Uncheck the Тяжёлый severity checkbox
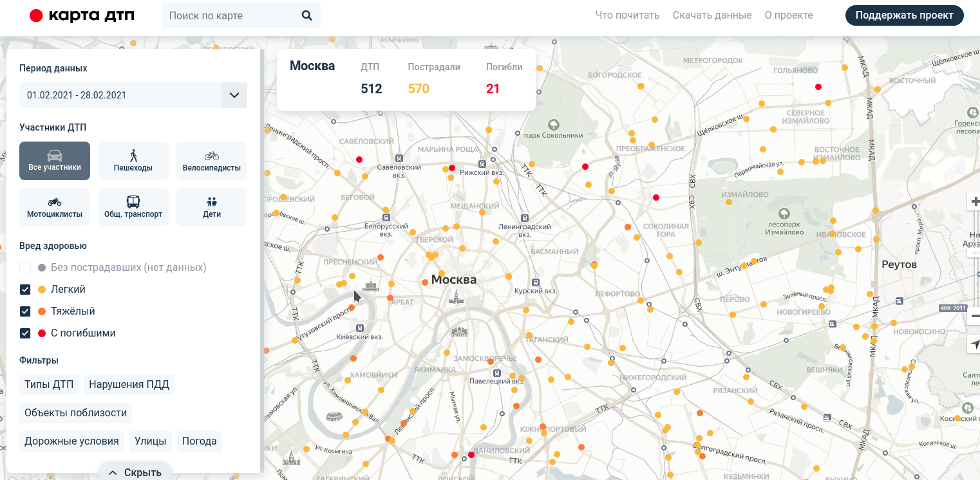This screenshot has height=480, width=980. point(25,311)
